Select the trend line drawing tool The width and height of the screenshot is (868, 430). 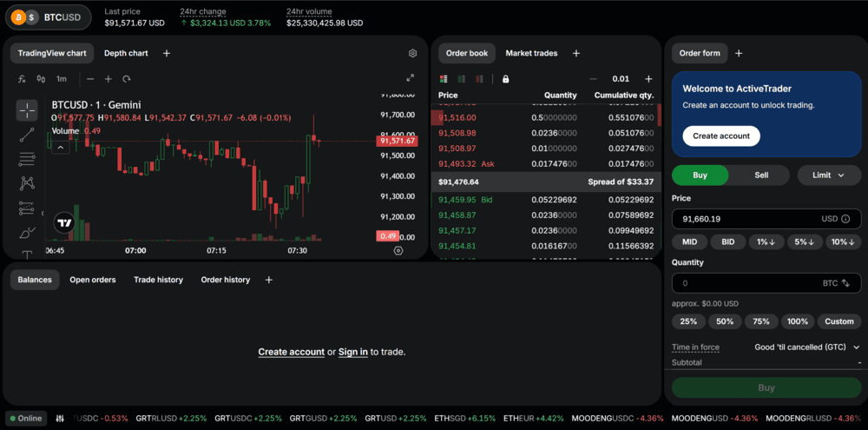point(27,135)
